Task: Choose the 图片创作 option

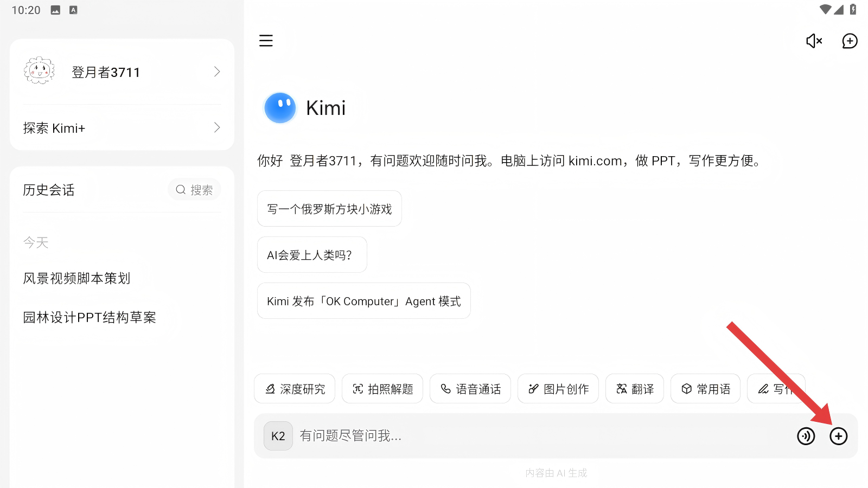Action: [558, 389]
